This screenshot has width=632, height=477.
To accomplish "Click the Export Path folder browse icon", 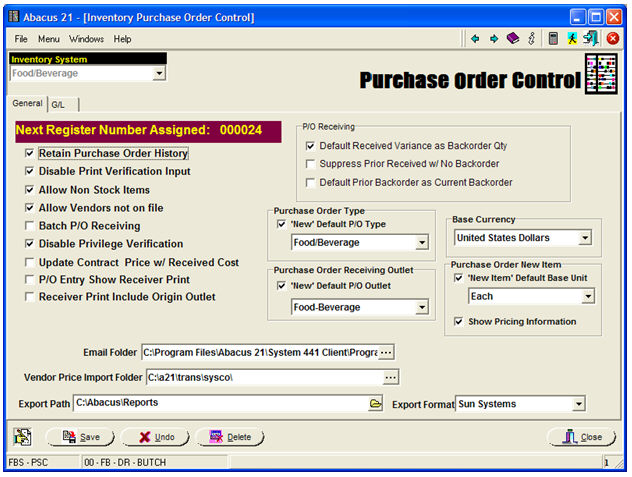I will 376,404.
